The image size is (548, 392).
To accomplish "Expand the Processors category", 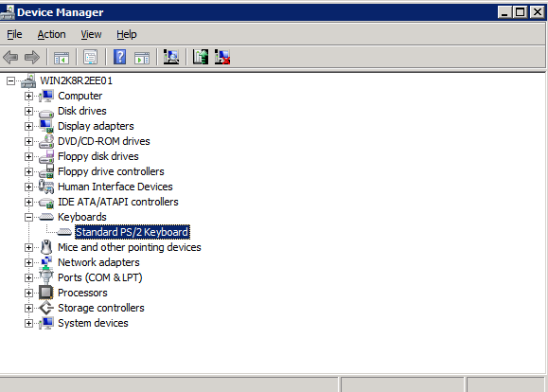I will [28, 293].
